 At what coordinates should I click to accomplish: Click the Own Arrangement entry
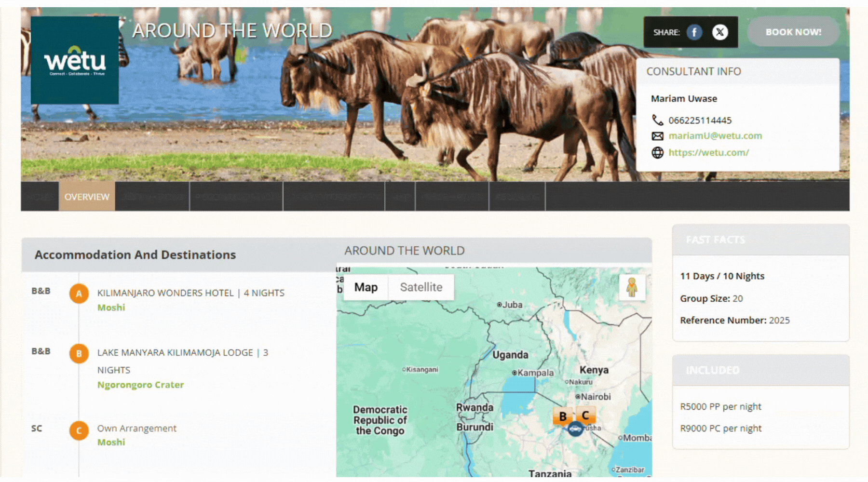tap(137, 428)
